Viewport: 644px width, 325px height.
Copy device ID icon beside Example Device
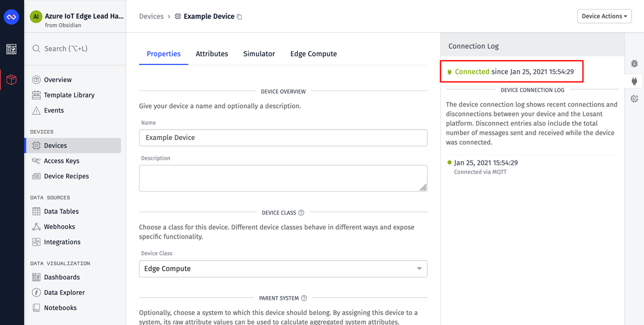point(239,17)
